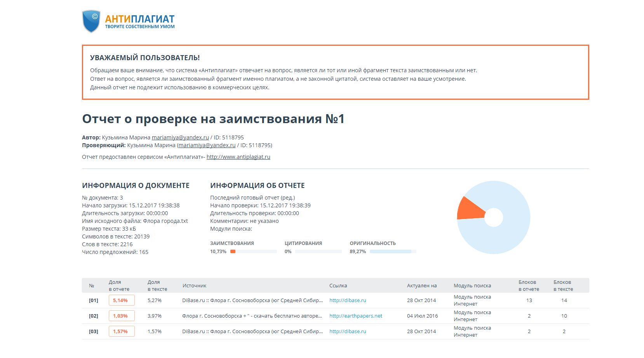Open the reviewer's mariamiya@yandex.ru email link
This screenshot has height=358, width=644.
click(207, 145)
